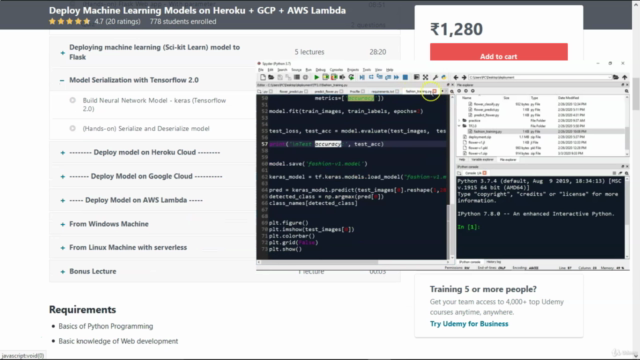Click the Run selection icon in Spyder toolbar
The image size is (640, 360).
[342, 77]
